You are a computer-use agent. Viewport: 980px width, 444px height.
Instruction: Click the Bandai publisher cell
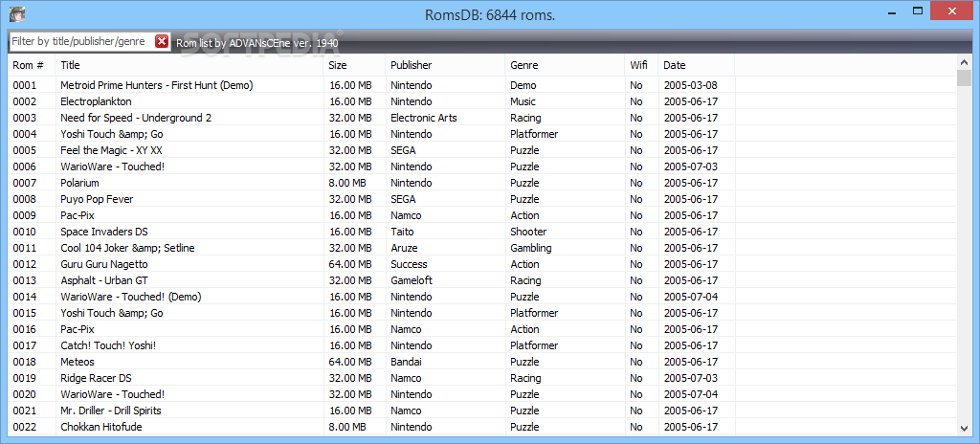406,362
